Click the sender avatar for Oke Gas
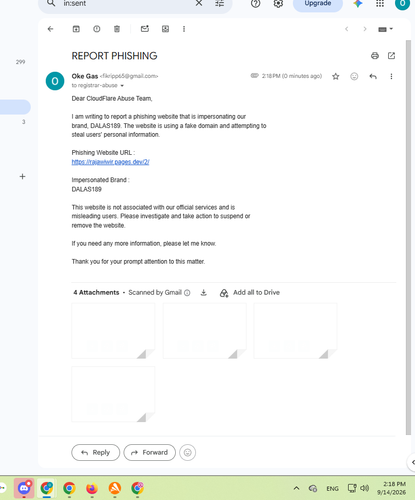415x500 pixels. point(55,81)
